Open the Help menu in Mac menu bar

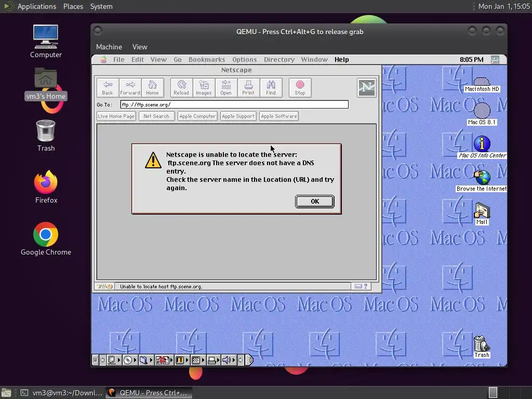(342, 60)
